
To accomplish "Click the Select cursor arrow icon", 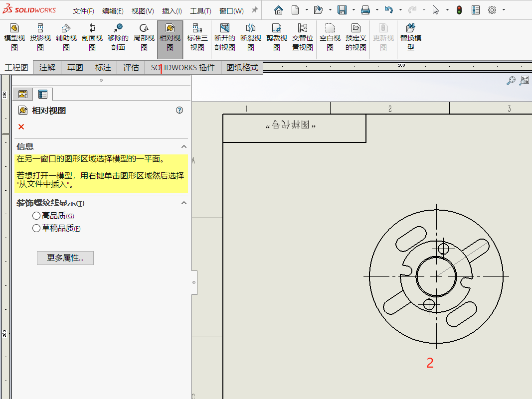I will [436, 10].
